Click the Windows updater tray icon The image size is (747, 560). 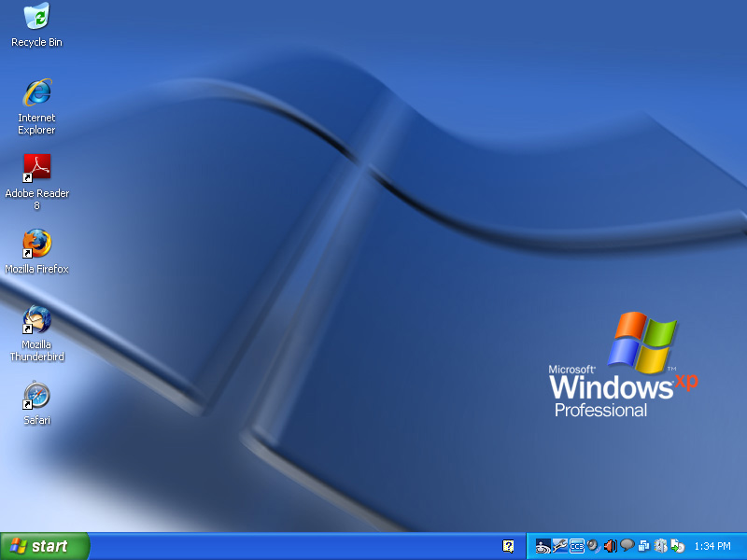click(661, 546)
